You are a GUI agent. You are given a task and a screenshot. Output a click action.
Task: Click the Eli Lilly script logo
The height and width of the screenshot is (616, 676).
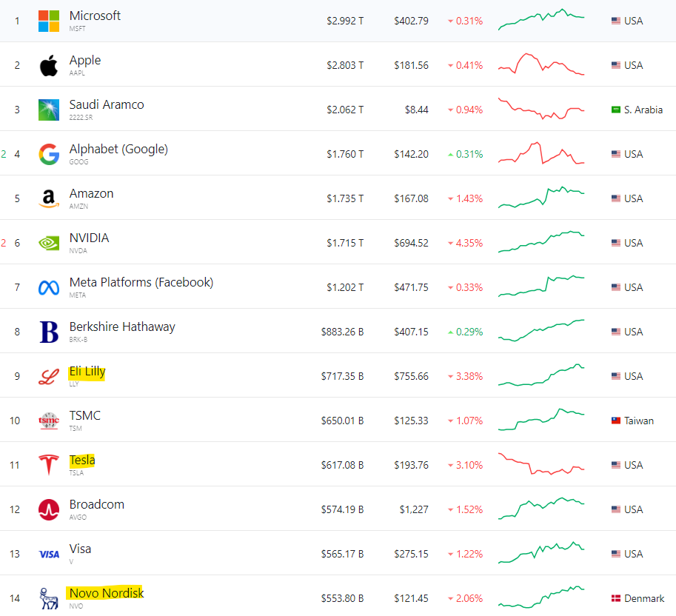click(49, 376)
